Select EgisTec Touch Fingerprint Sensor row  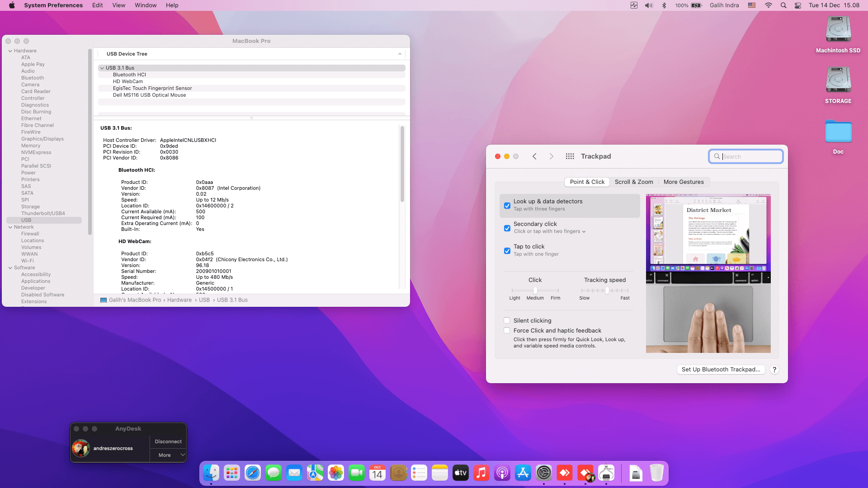(252, 89)
